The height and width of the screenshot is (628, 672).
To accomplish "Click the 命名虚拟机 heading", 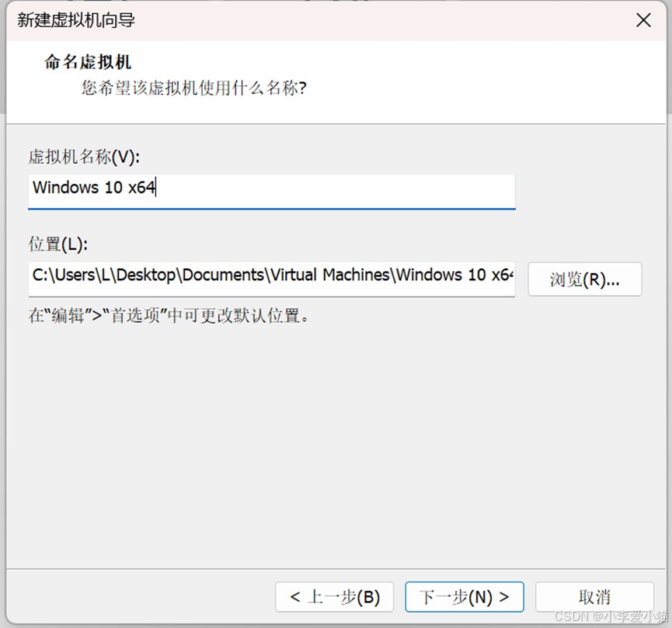I will pos(88,62).
